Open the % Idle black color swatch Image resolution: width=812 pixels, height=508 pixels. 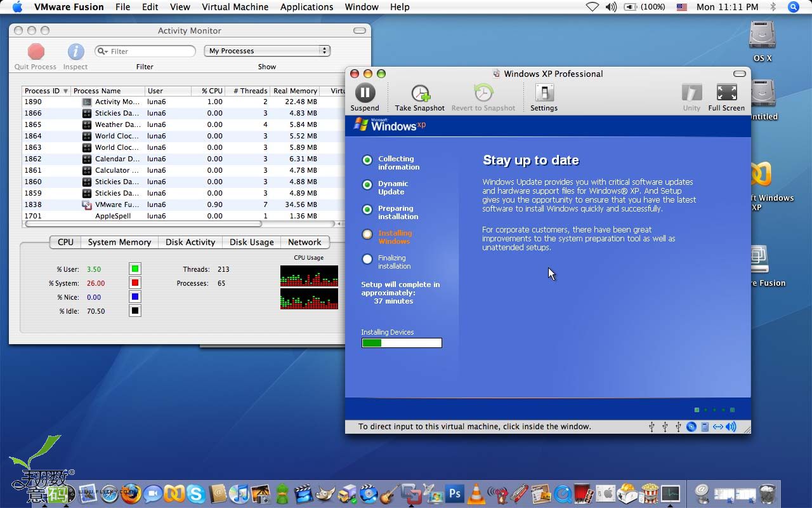point(134,311)
